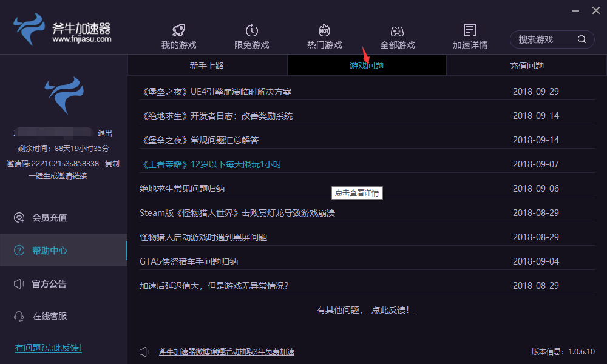Switch to the 充值问题 tab
The width and height of the screenshot is (607, 364).
pyautogui.click(x=526, y=66)
